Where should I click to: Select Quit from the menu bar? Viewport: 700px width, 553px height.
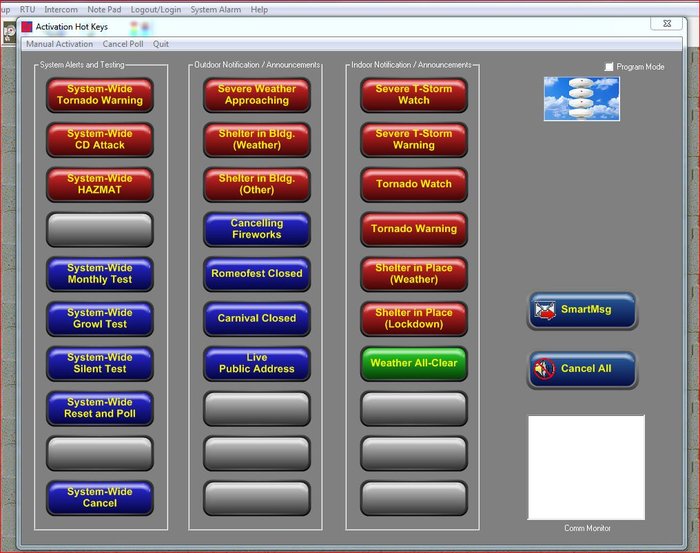161,44
